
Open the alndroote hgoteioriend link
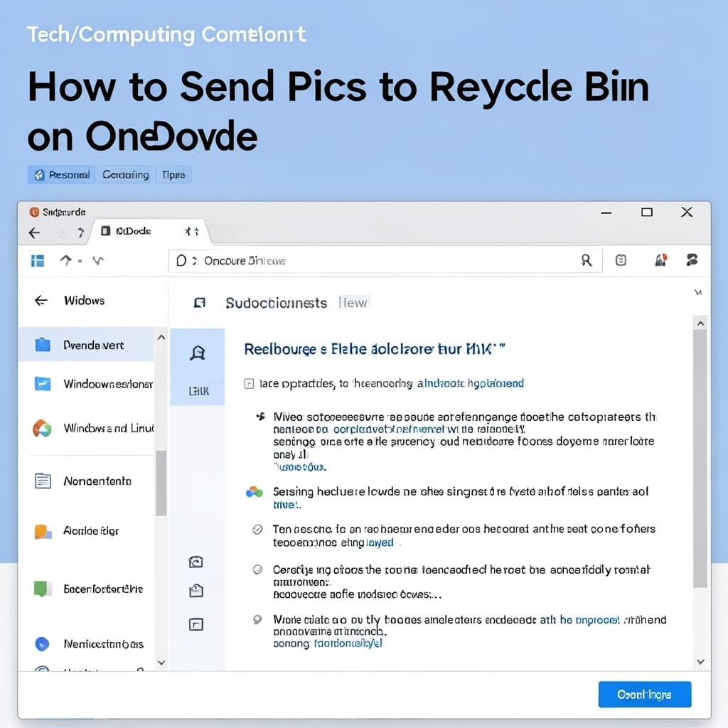point(471,383)
